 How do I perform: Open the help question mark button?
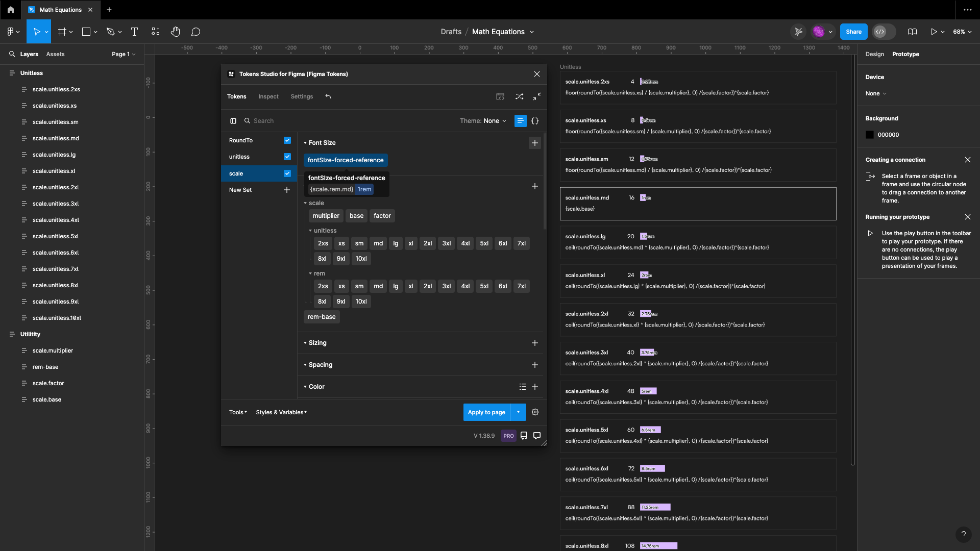[963, 534]
